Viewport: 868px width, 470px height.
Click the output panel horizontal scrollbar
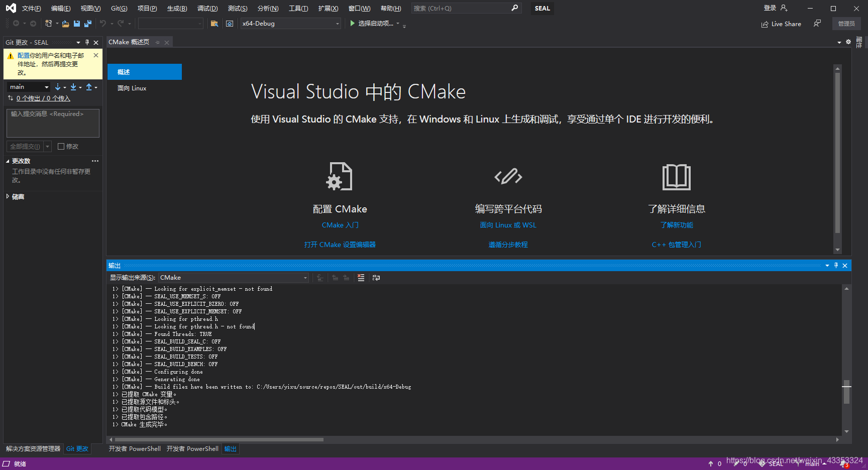coord(219,439)
